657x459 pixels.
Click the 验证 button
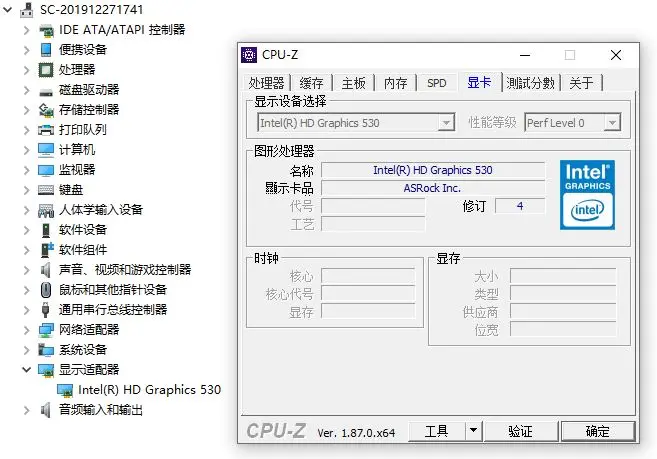coord(520,431)
